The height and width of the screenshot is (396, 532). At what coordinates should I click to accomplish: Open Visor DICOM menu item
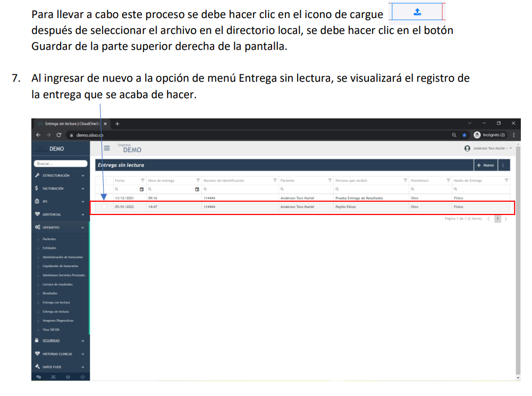(x=51, y=330)
